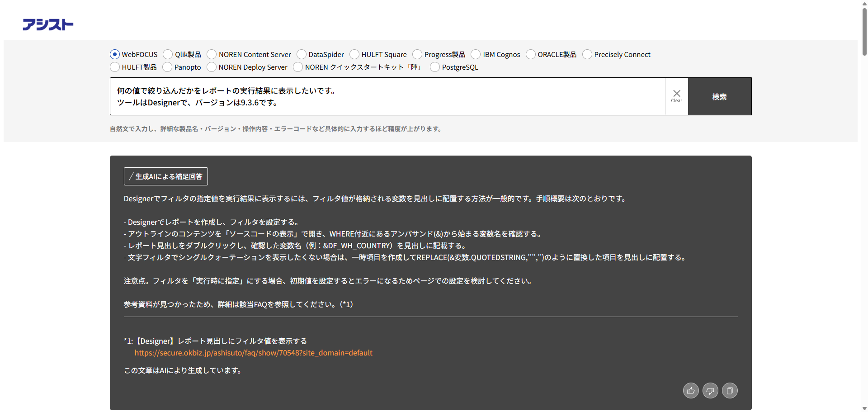Clear the search query with the X icon
Viewport: 868px width, 412px height.
[677, 96]
